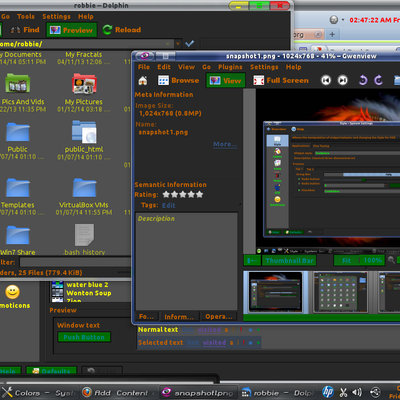This screenshot has width=400, height=400.
Task: Open Gwenview Plugins menu
Action: tap(230, 67)
